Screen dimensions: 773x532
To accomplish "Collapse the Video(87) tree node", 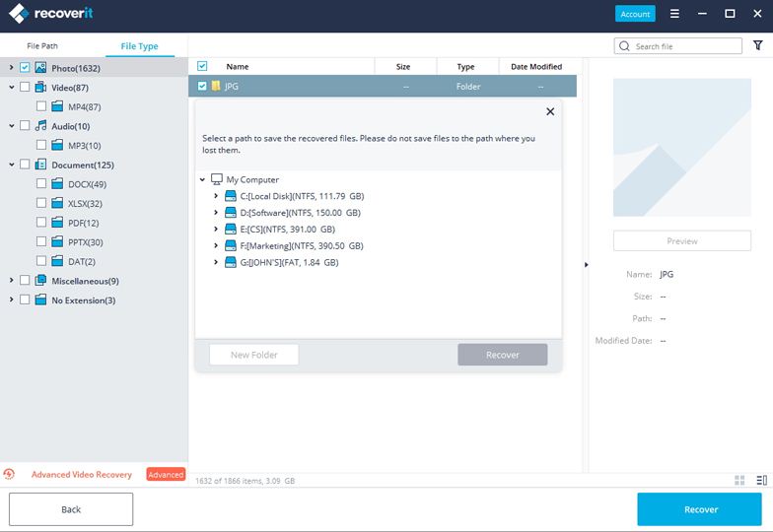I will 12,87.
